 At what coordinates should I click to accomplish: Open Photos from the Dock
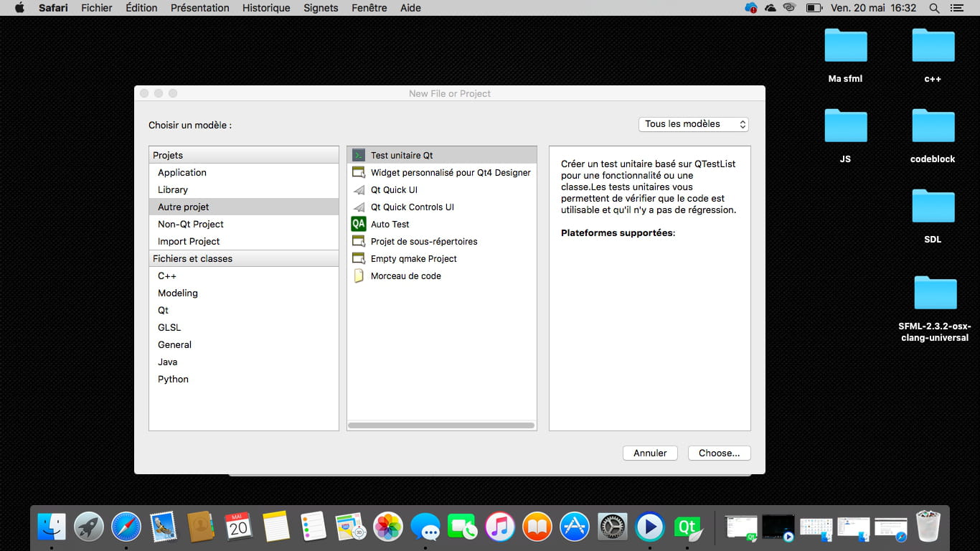pos(388,528)
